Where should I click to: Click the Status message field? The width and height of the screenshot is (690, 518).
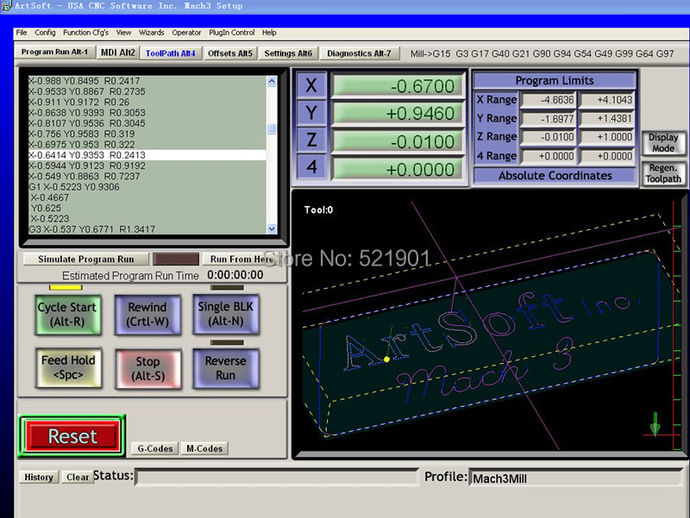tap(276, 478)
